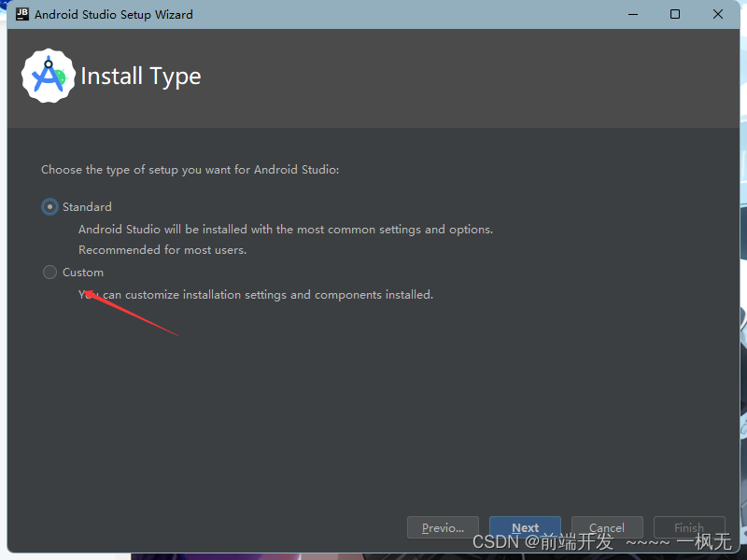
Task: Click the Next button
Action: coord(525,527)
